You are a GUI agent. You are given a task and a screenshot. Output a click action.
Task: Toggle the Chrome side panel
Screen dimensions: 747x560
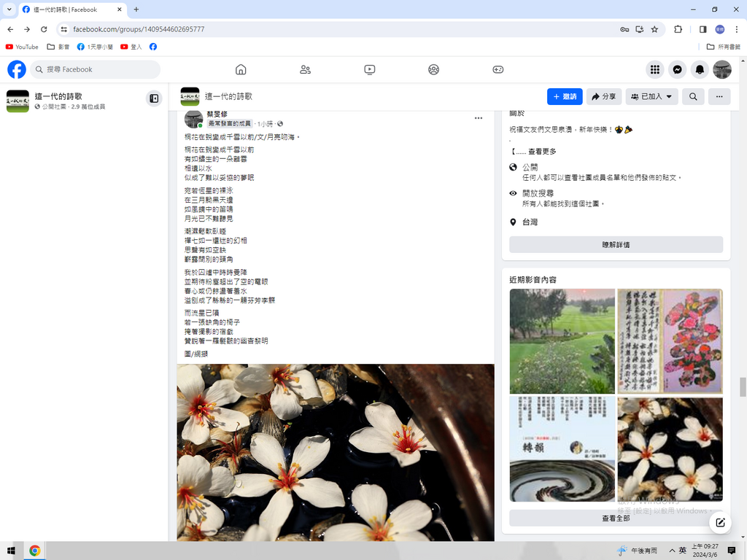tap(703, 29)
